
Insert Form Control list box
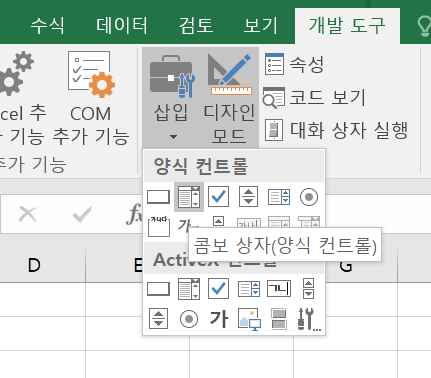coord(279,197)
